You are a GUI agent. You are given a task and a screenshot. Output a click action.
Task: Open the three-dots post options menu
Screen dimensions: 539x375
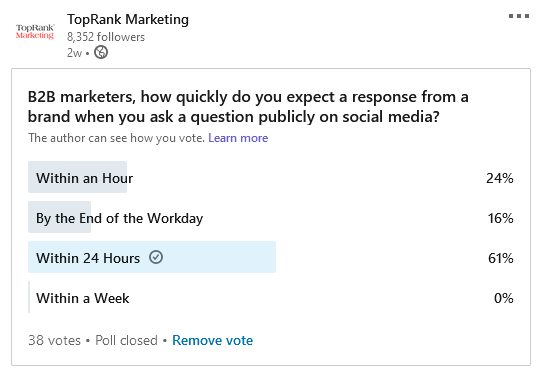click(x=519, y=16)
